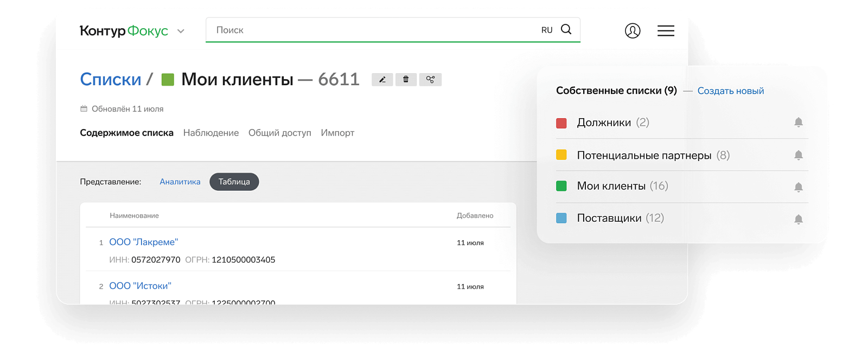Image resolution: width=868 pixels, height=355 pixels.
Task: Toggle bell notification for Должники
Action: [x=799, y=122]
